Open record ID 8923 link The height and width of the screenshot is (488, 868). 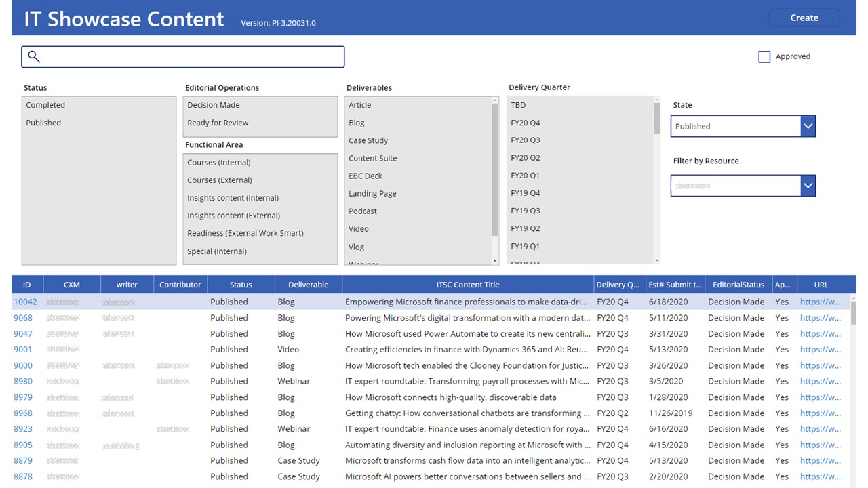pos(23,429)
